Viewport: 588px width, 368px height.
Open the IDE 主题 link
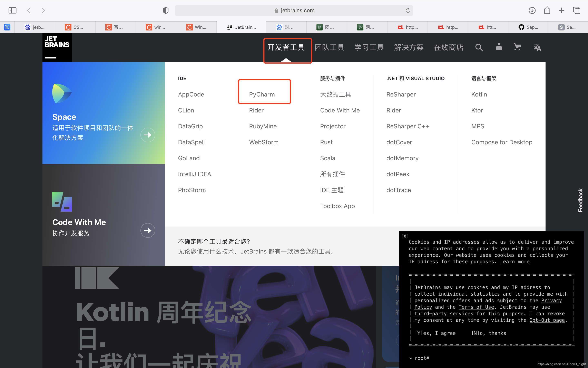tap(332, 190)
